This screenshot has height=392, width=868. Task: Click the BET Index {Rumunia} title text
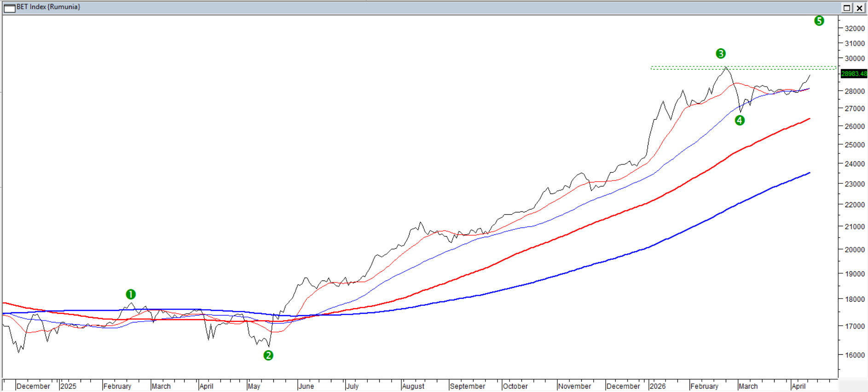click(x=48, y=7)
